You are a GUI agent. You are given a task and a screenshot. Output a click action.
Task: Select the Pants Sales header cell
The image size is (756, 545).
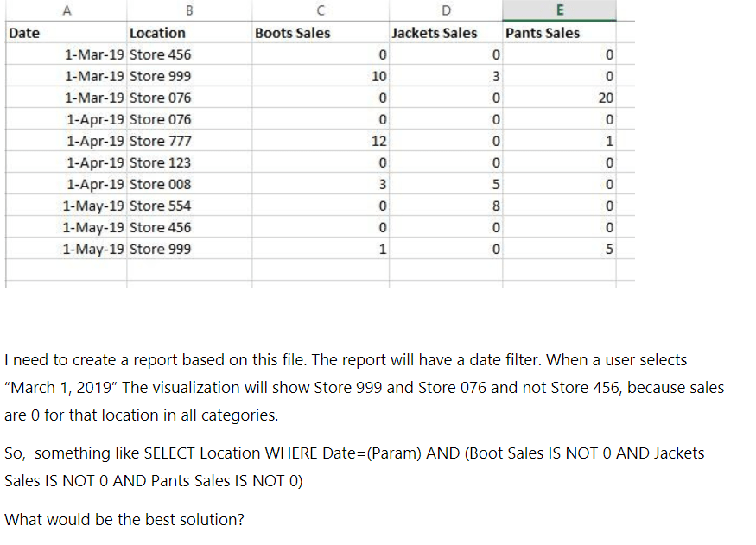(543, 33)
